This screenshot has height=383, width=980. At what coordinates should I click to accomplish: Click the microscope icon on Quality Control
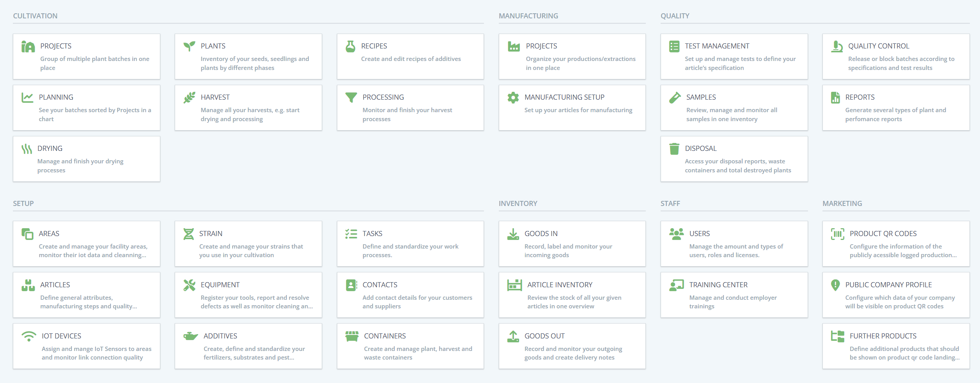point(837,47)
